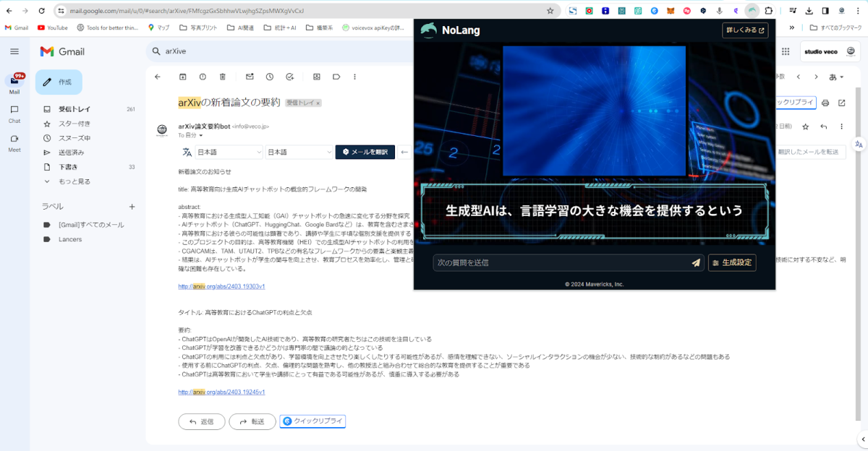Open the arxiv.org/abs/2403.19303v1 link
This screenshot has height=451, width=868.
coord(221,286)
